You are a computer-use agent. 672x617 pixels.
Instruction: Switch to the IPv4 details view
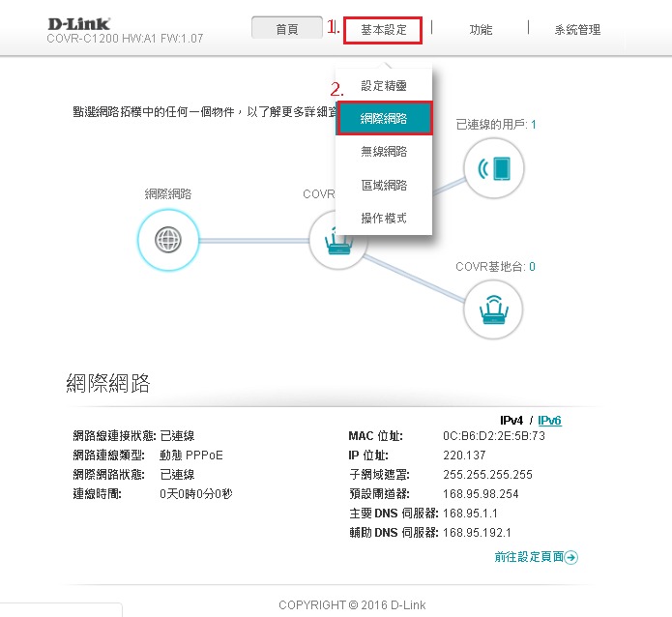pos(511,421)
